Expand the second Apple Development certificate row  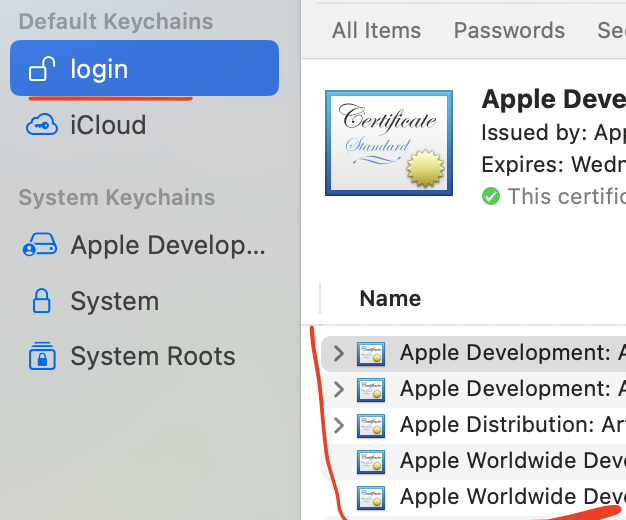coord(339,389)
